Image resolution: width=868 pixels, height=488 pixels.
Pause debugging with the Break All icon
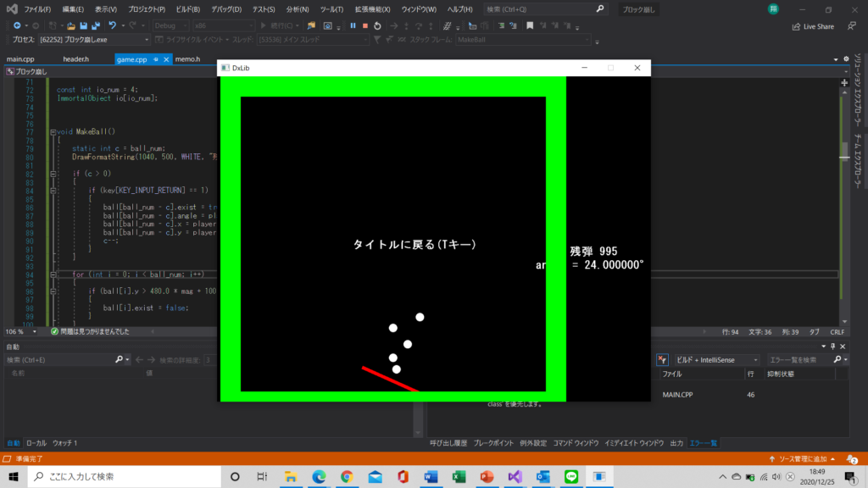(353, 26)
